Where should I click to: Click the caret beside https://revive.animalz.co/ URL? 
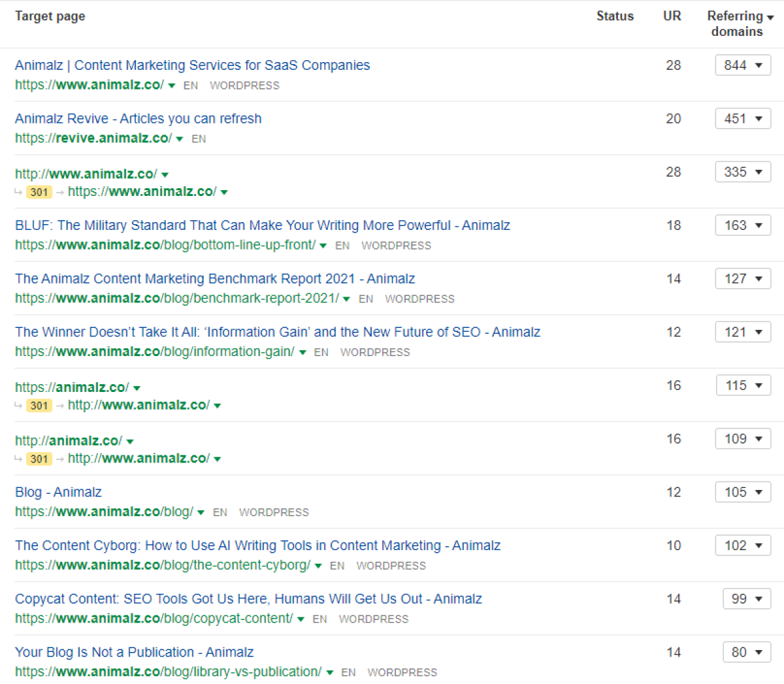click(x=180, y=139)
